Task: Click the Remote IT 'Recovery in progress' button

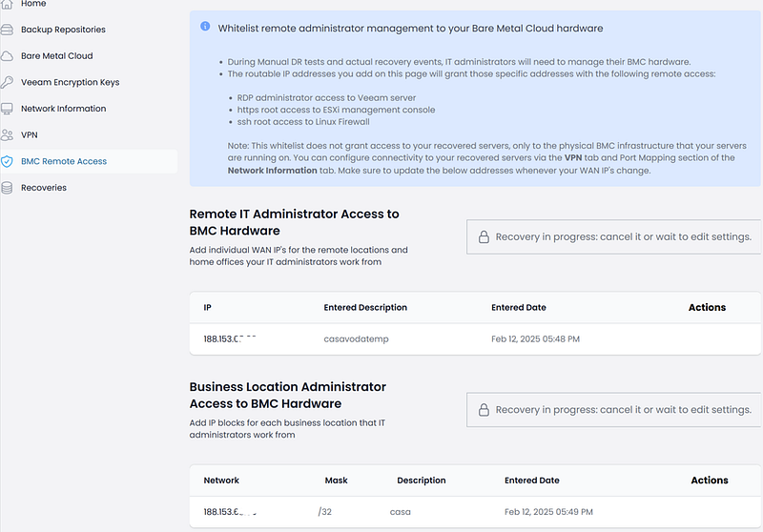Action: (x=614, y=237)
